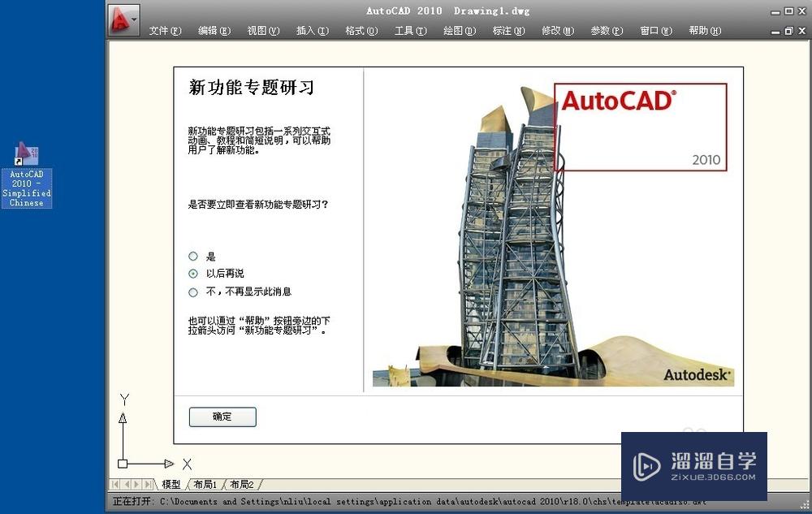
Task: Click the last-tab navigation arrow
Action: (x=146, y=484)
